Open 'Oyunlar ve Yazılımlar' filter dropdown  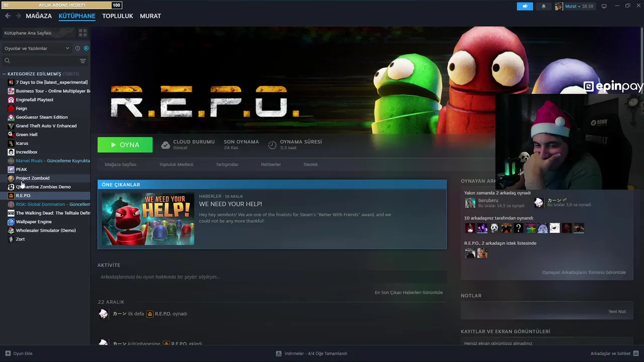coord(37,48)
